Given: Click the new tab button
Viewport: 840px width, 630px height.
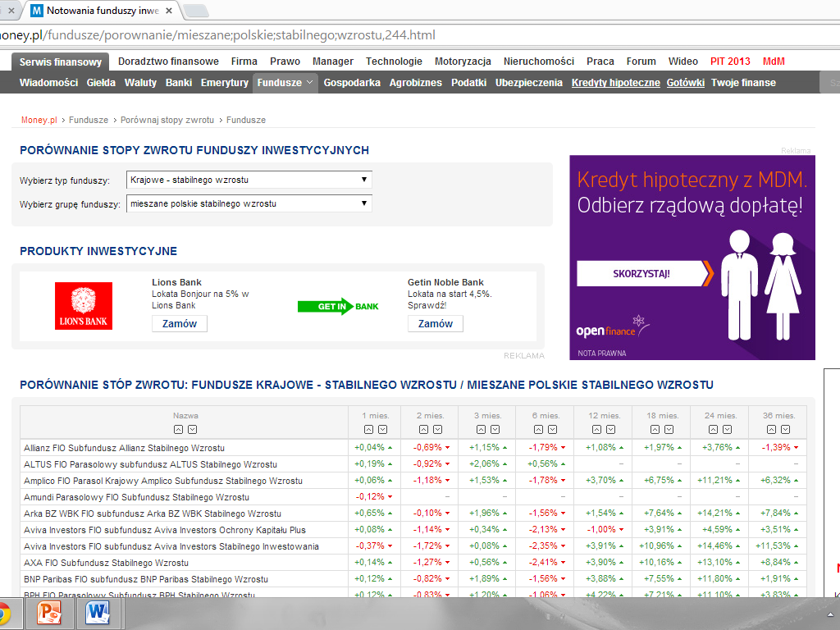Looking at the screenshot, I should tap(195, 11).
